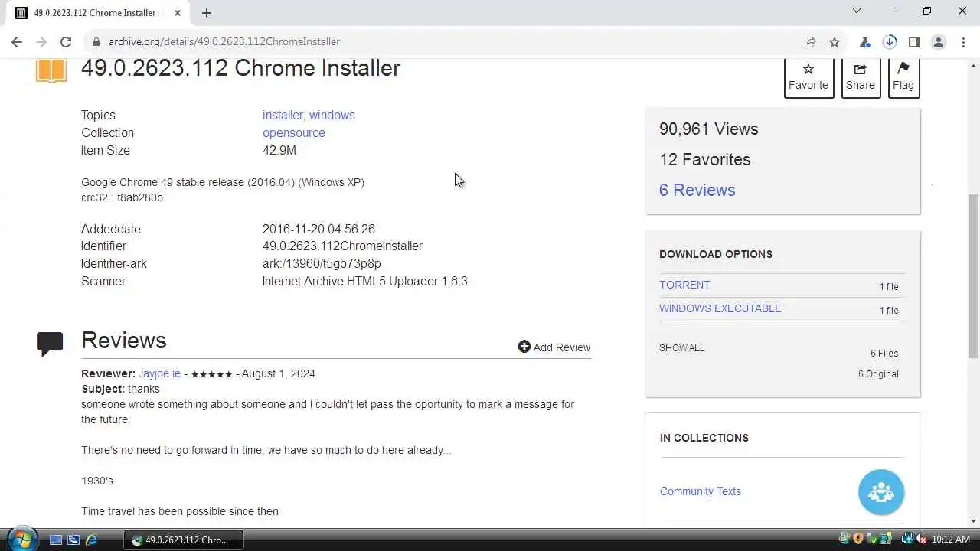
Task: Share this page from the address bar
Action: tap(810, 42)
